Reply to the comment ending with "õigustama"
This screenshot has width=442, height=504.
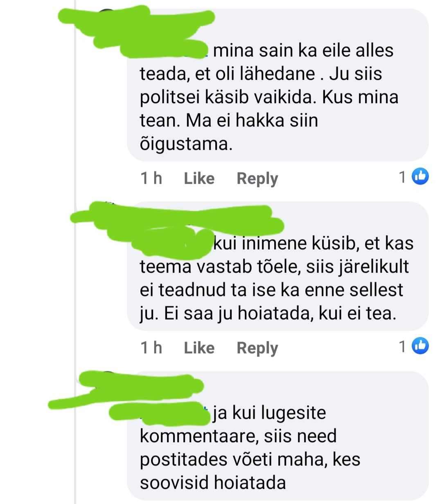[257, 179]
